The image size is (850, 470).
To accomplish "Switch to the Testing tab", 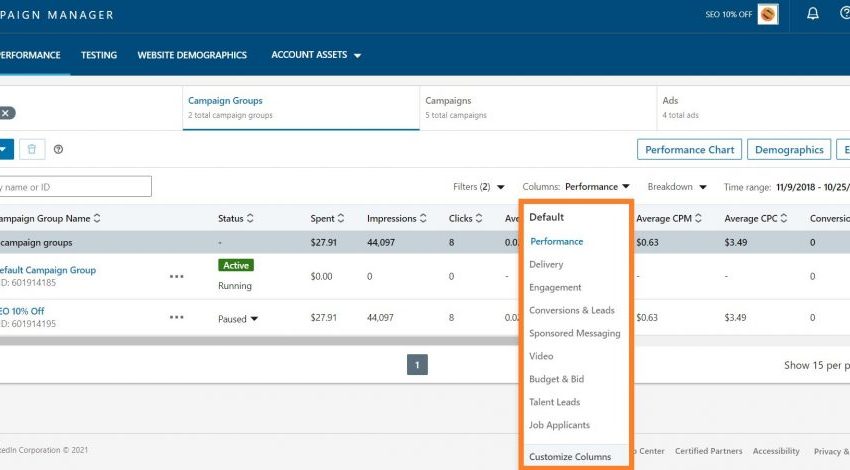I will (x=99, y=55).
